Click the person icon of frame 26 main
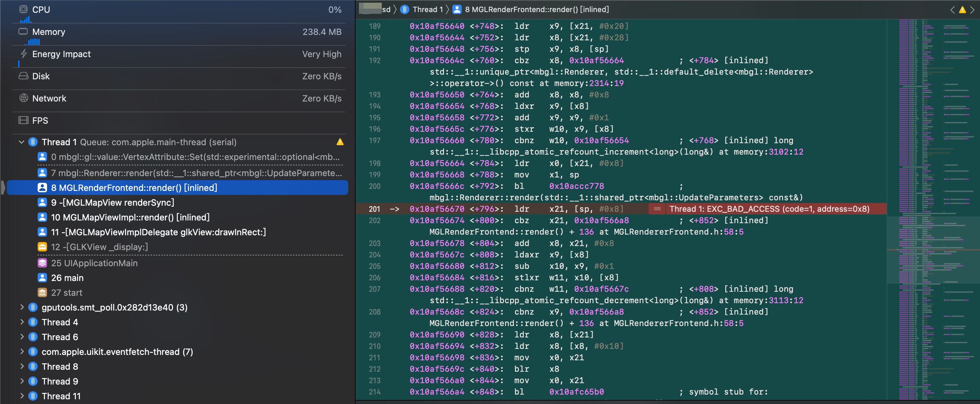The height and width of the screenshot is (404, 980). 42,278
